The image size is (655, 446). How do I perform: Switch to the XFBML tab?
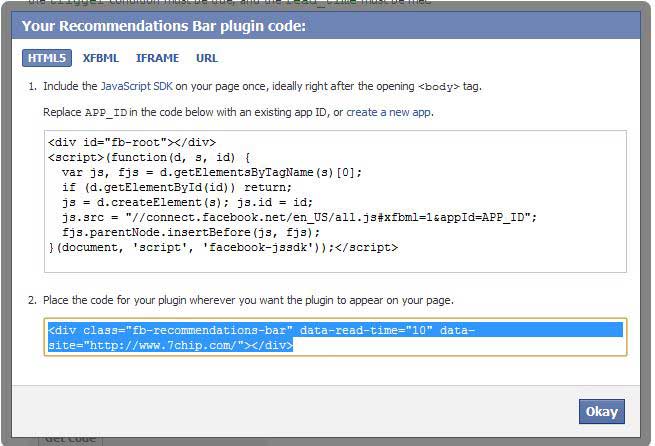(x=101, y=58)
